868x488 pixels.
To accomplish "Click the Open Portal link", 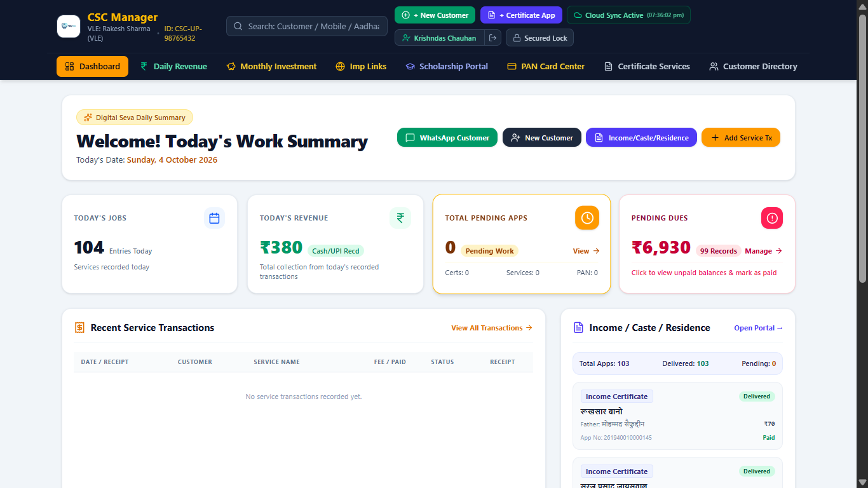I will pos(758,328).
